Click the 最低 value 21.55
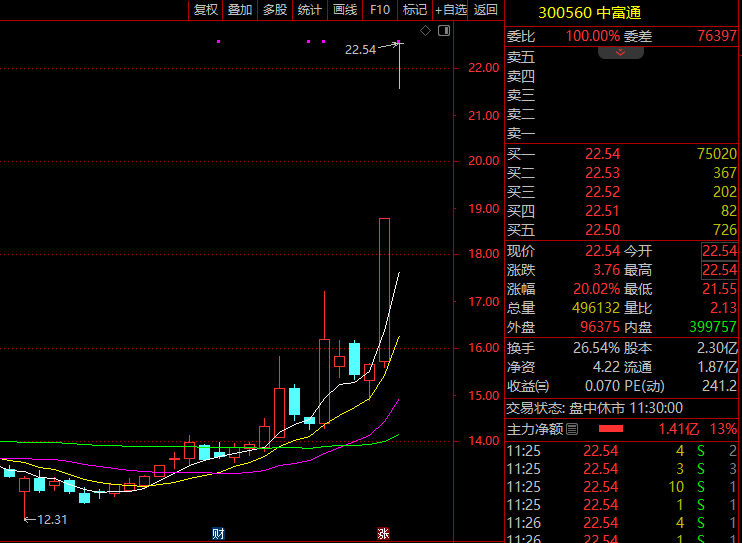The width and height of the screenshot is (742, 543). click(x=719, y=289)
